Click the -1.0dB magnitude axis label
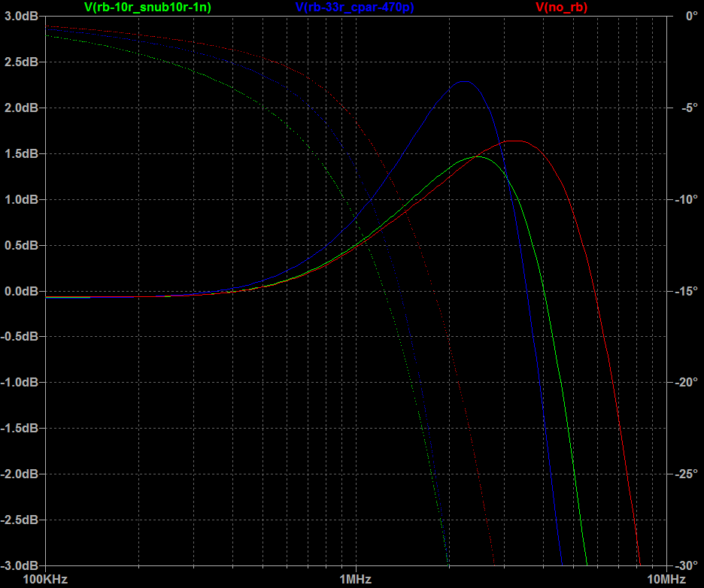 click(x=20, y=383)
